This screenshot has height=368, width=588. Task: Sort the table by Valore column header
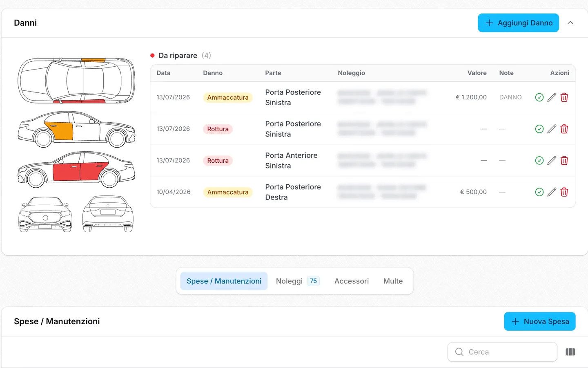tap(477, 73)
